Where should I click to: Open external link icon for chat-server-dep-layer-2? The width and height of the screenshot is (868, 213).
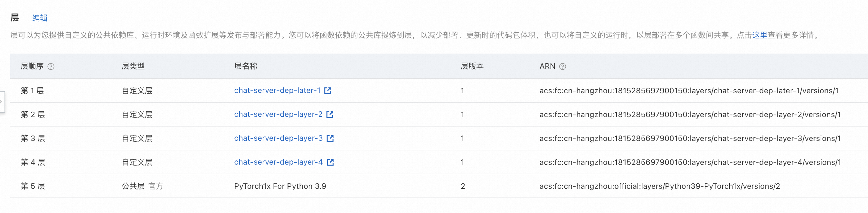(x=330, y=115)
